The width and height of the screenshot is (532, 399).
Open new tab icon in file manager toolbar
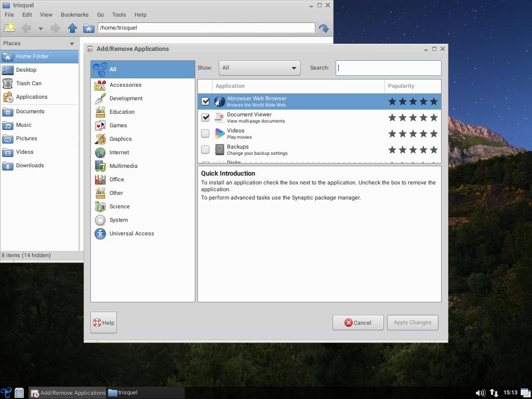click(x=9, y=28)
